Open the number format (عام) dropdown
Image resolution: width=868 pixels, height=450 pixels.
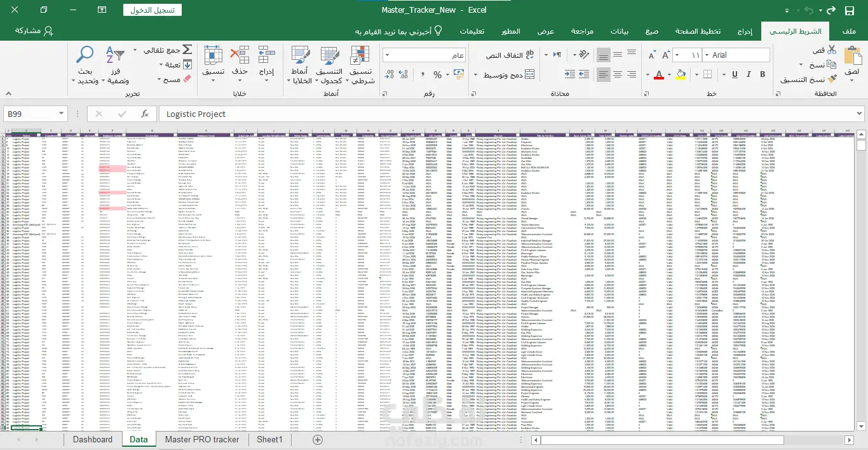point(388,55)
